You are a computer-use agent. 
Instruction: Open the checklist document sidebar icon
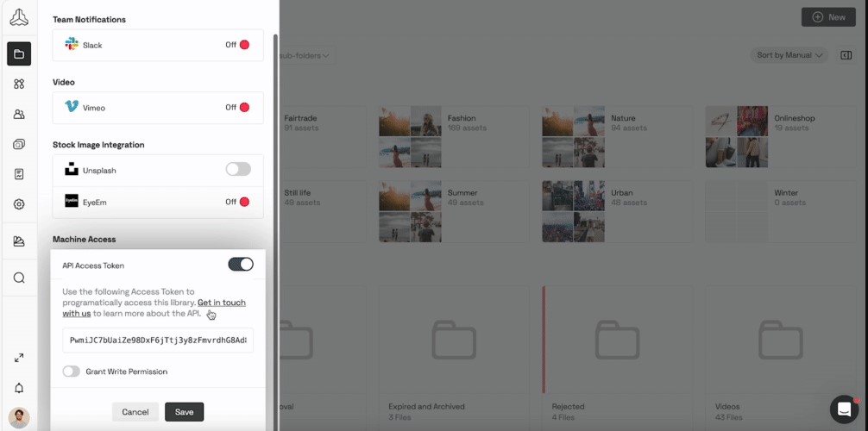[19, 174]
